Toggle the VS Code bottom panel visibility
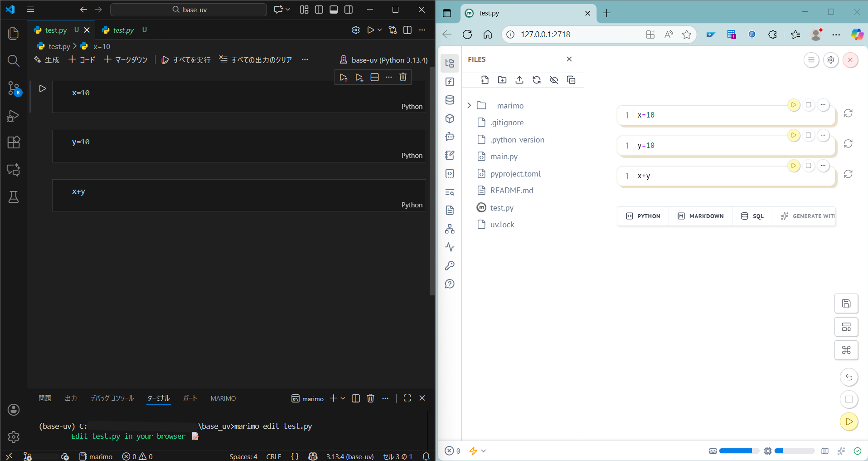The width and height of the screenshot is (868, 461). 334,10
